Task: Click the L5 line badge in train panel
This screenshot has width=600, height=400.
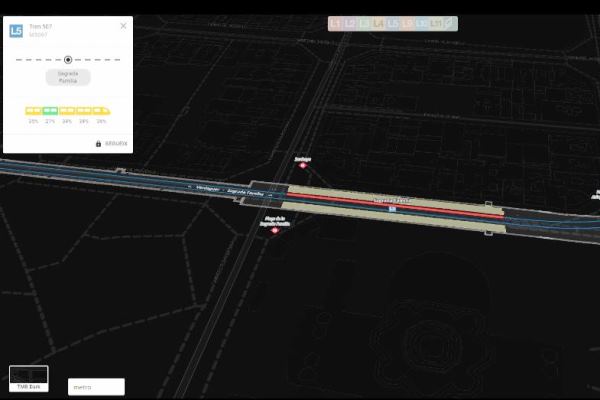Action: 16,31
